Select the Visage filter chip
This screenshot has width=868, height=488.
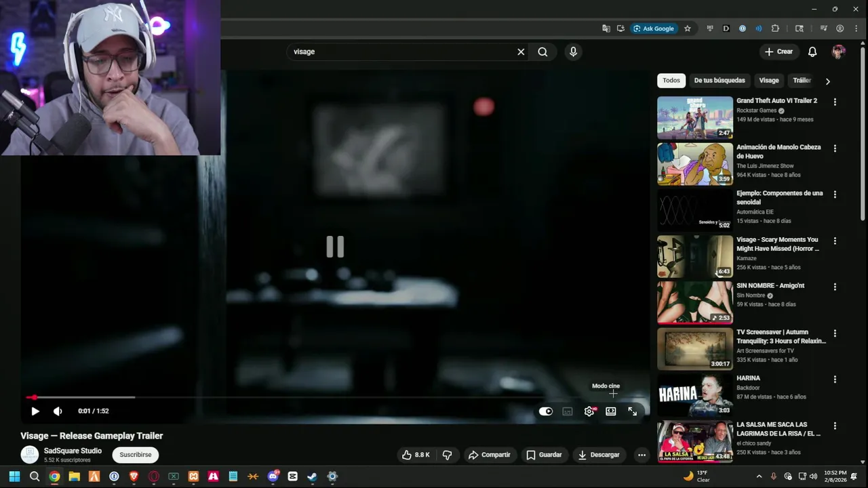coord(769,80)
